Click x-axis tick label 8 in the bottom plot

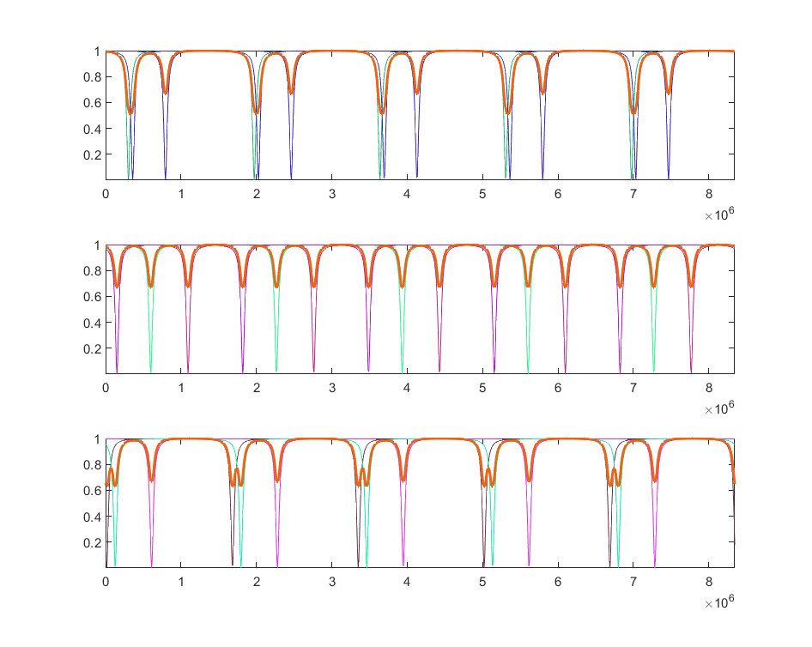[709, 583]
